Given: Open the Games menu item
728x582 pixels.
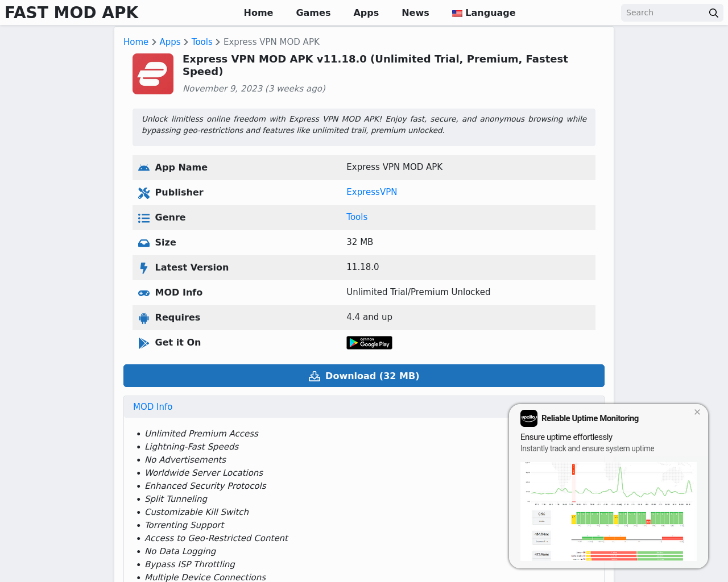Looking at the screenshot, I should [x=313, y=13].
